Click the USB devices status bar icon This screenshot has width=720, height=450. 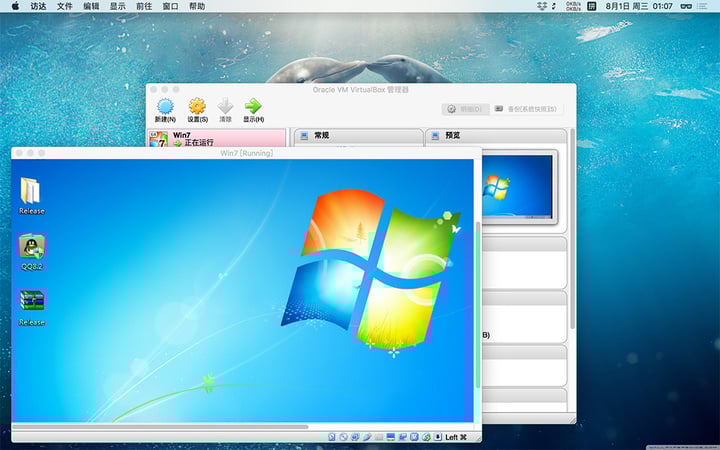point(367,437)
